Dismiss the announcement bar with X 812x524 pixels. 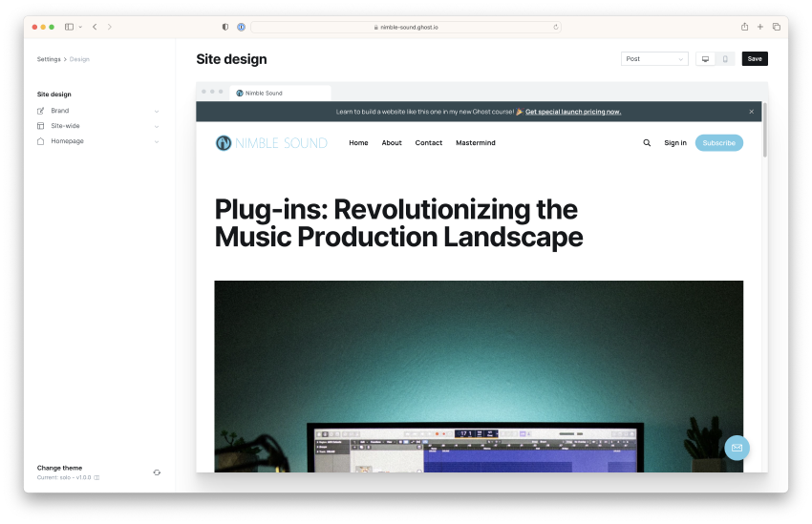(x=752, y=112)
